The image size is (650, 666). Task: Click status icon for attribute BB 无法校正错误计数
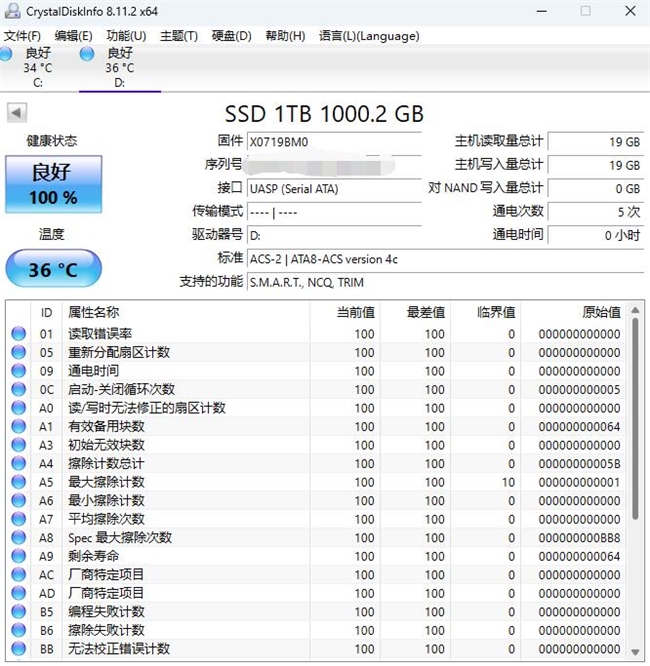click(18, 649)
